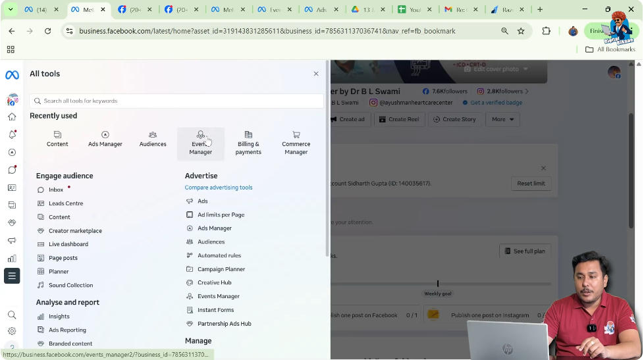The image size is (644, 360).
Task: Click Compare advertising tools link
Action: tap(219, 188)
